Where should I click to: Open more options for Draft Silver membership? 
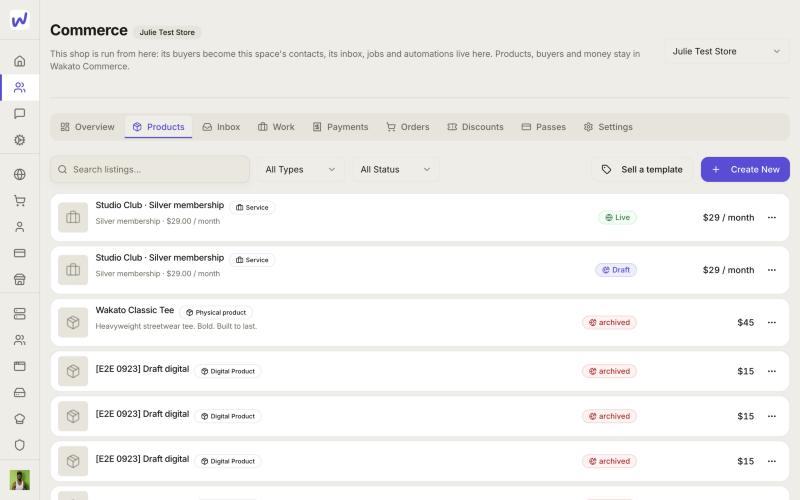click(771, 270)
